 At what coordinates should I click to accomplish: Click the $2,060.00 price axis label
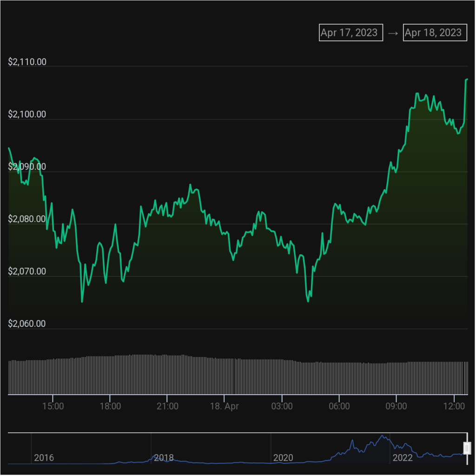click(x=27, y=324)
